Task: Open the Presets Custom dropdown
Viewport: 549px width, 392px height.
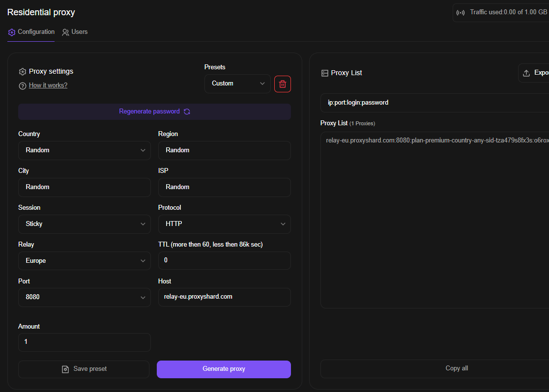Action: coord(237,84)
